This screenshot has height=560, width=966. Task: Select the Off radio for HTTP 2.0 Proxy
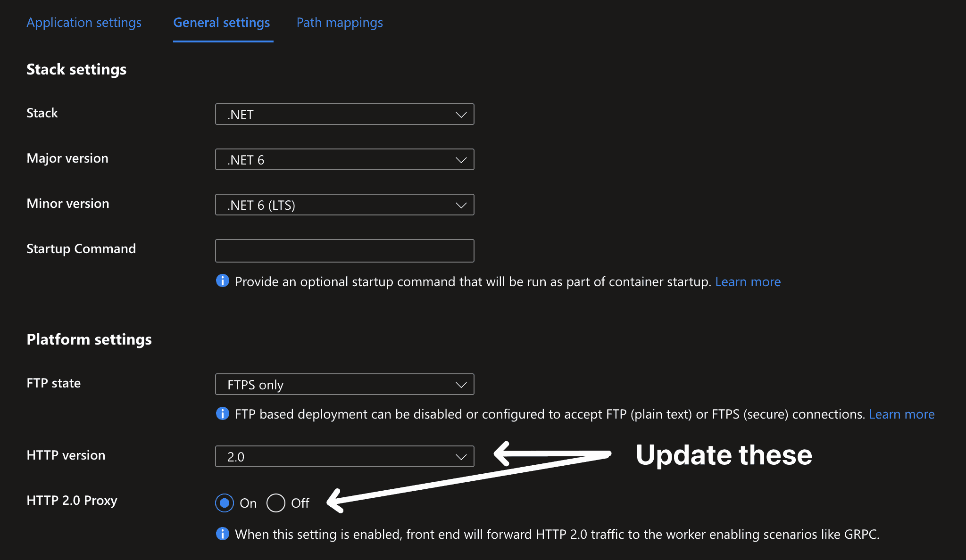coord(276,503)
